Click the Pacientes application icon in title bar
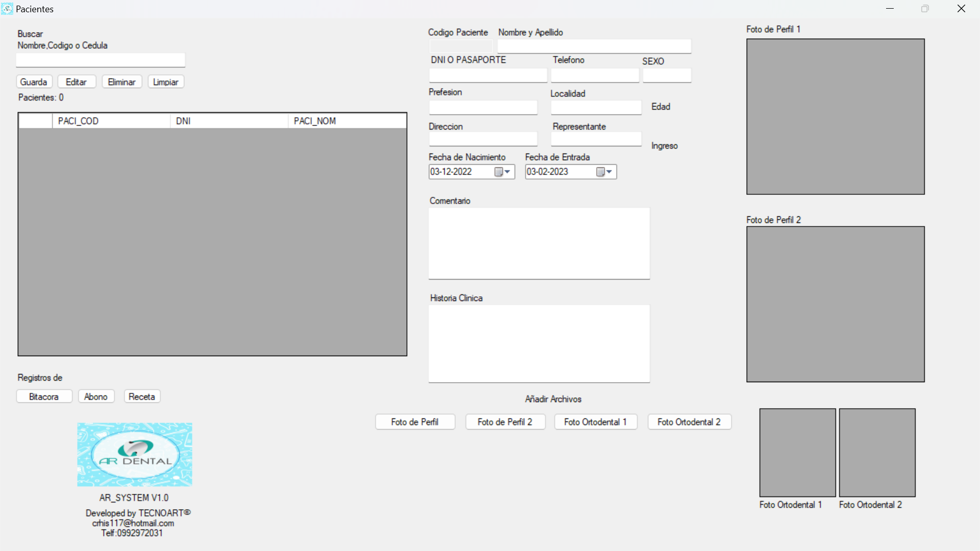This screenshot has height=551, width=980. (7, 9)
